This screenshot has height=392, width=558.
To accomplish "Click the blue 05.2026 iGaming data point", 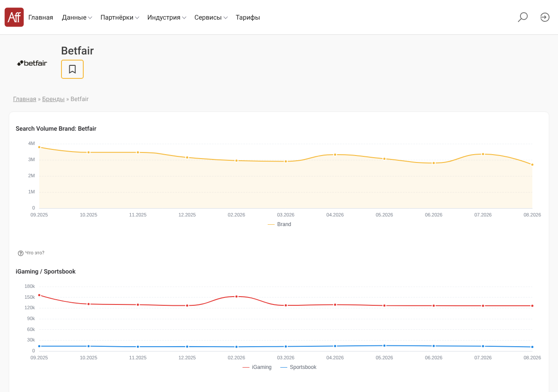I will tap(384, 346).
